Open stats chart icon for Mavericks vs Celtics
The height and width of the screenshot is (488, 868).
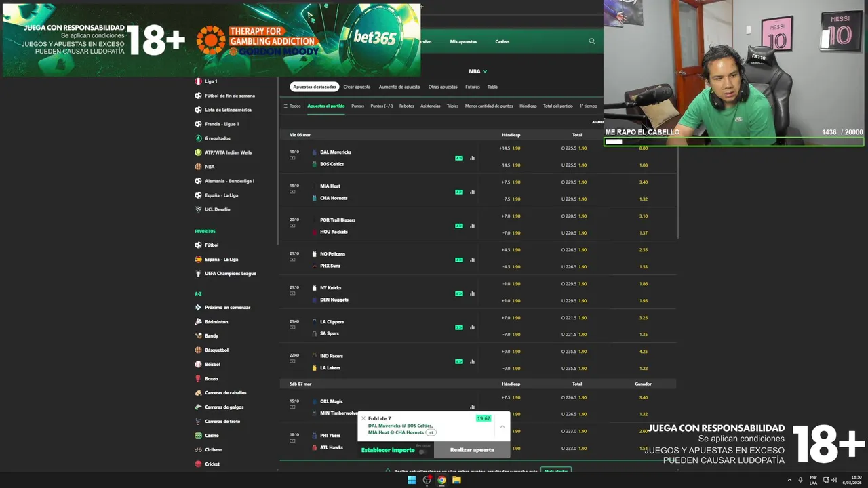tap(472, 158)
